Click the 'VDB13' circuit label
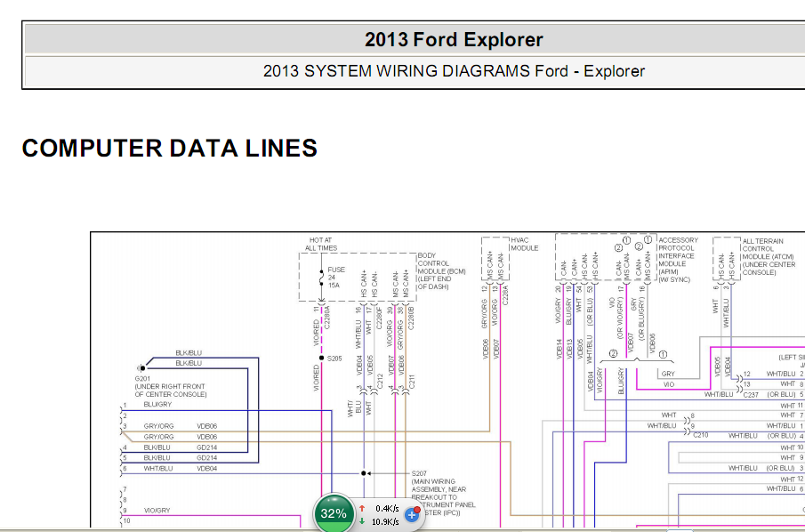Viewport: 805px width, 532px height. coord(569,348)
